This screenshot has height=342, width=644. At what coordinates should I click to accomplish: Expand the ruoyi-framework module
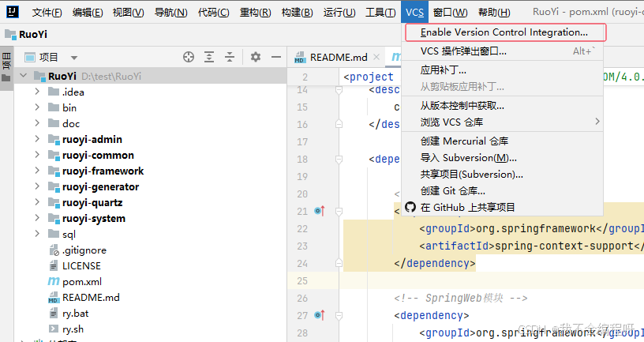tap(37, 170)
